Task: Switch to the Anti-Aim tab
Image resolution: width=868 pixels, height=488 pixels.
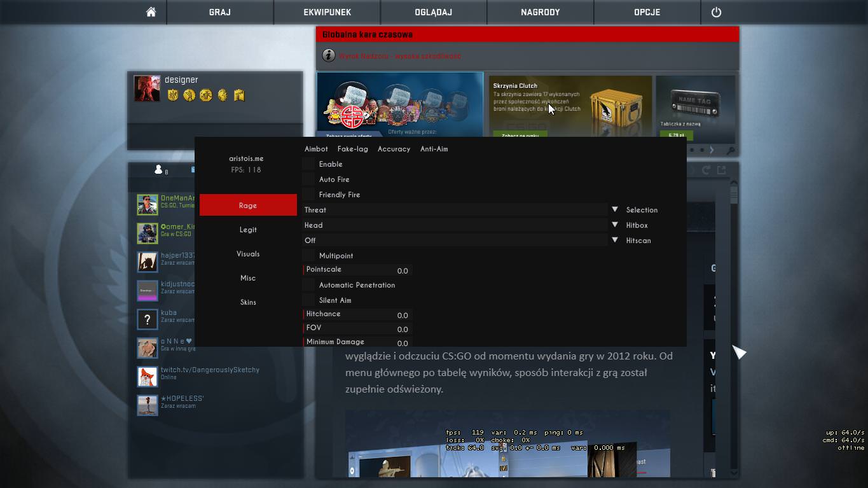Action: (434, 149)
